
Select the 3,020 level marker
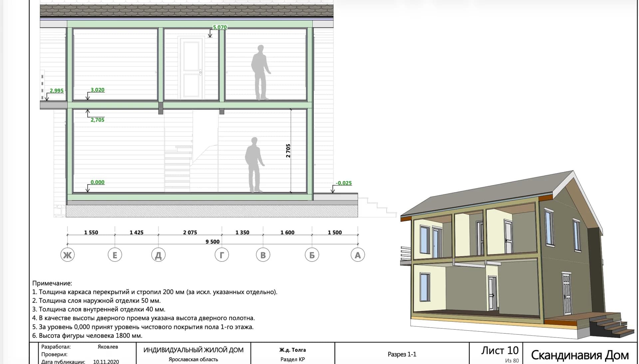98,90
